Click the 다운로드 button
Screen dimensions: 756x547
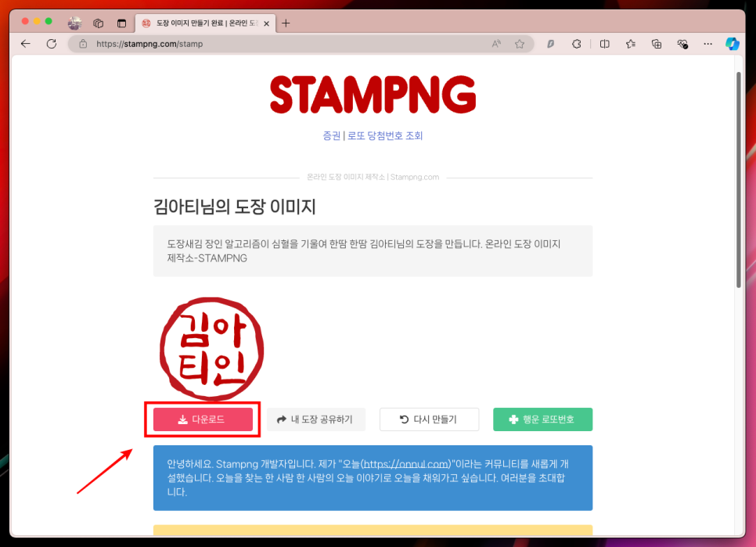[203, 419]
